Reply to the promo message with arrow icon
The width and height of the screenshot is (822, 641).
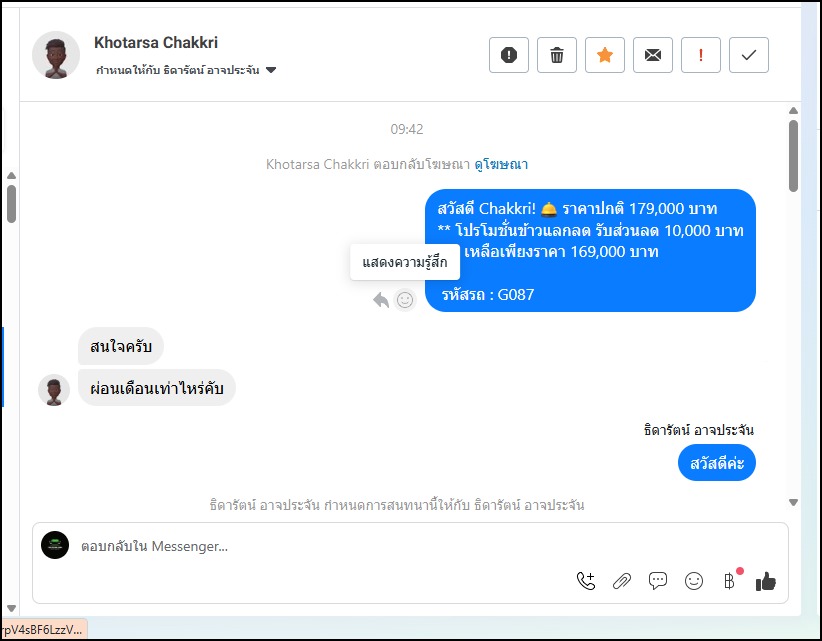coord(381,300)
